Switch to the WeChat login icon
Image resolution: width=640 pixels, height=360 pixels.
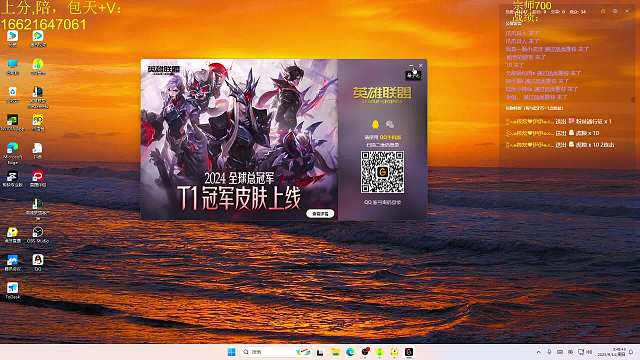(x=390, y=124)
